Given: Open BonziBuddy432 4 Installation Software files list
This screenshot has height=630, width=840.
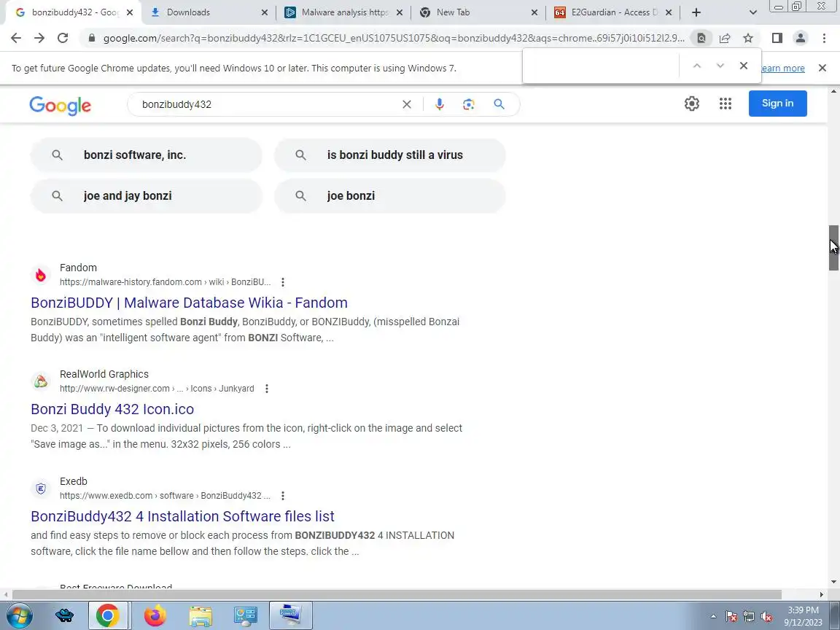Looking at the screenshot, I should pyautogui.click(x=183, y=516).
